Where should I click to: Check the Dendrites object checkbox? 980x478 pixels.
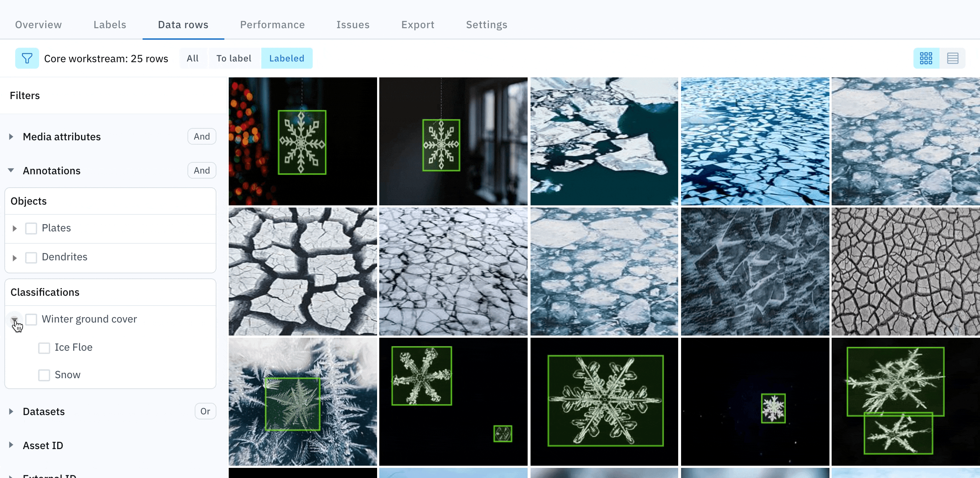(31, 257)
